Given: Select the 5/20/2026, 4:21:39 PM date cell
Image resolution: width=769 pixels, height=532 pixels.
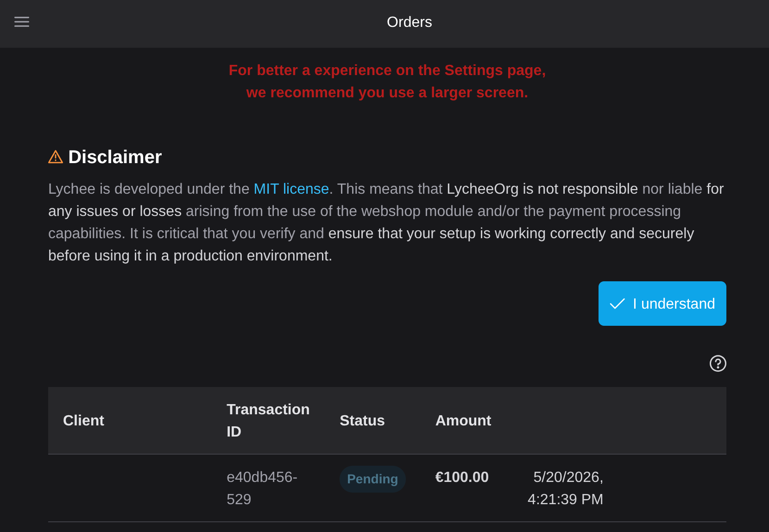Looking at the screenshot, I should coord(566,488).
